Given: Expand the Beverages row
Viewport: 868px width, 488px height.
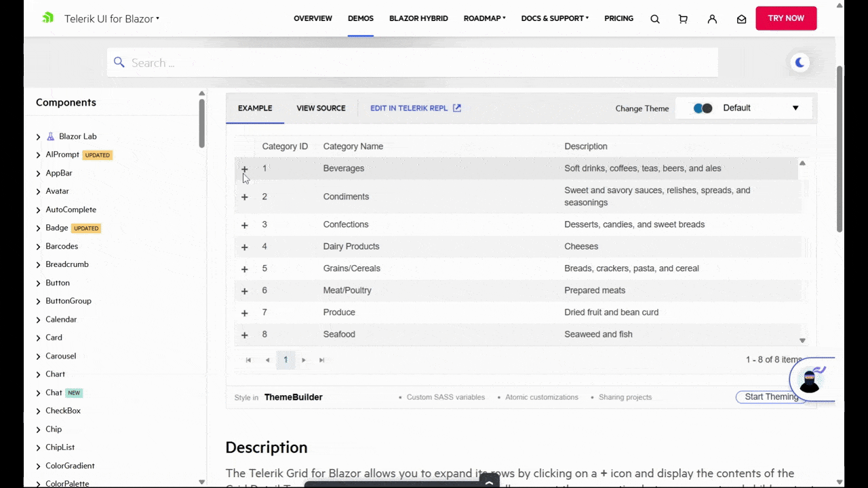Looking at the screenshot, I should point(245,169).
